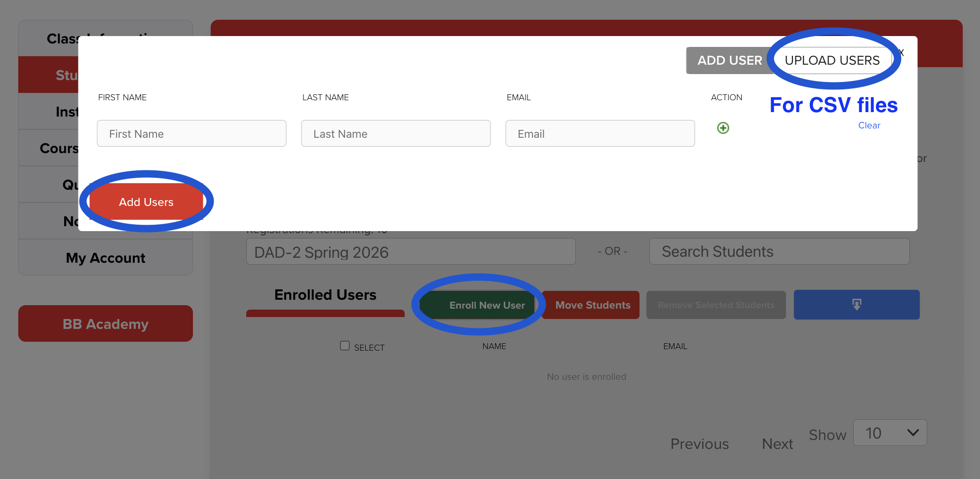The width and height of the screenshot is (980, 479).
Task: Click the Clear link
Action: point(869,125)
